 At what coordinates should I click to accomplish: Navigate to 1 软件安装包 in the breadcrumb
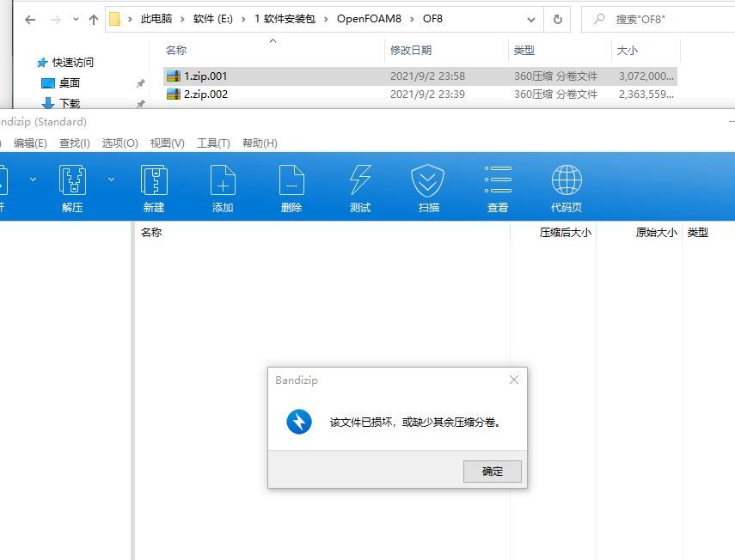coord(285,19)
